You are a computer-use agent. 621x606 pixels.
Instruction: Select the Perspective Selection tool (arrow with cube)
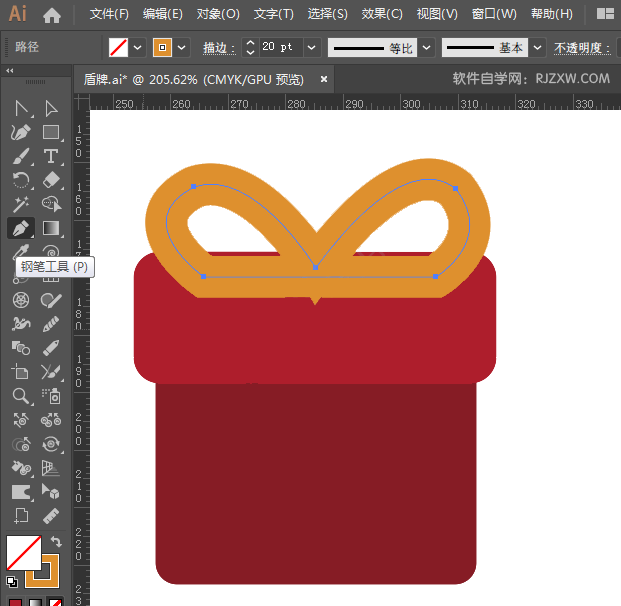pyautogui.click(x=51, y=492)
